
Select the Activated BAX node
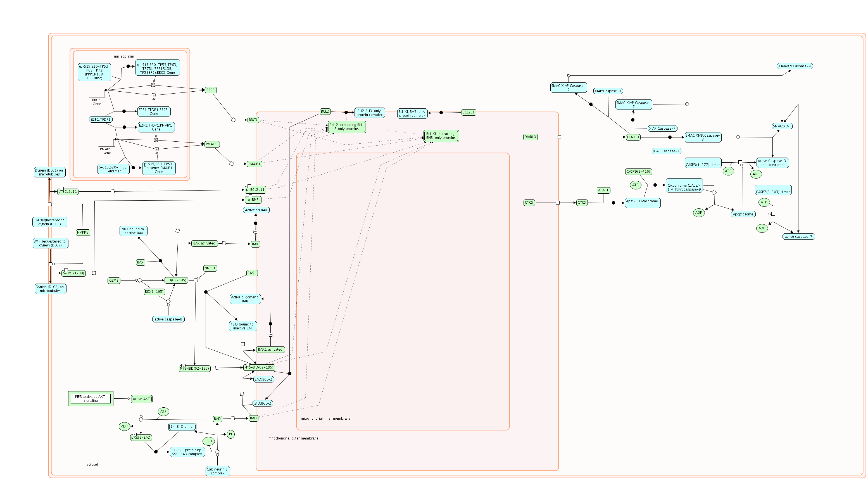click(x=256, y=210)
